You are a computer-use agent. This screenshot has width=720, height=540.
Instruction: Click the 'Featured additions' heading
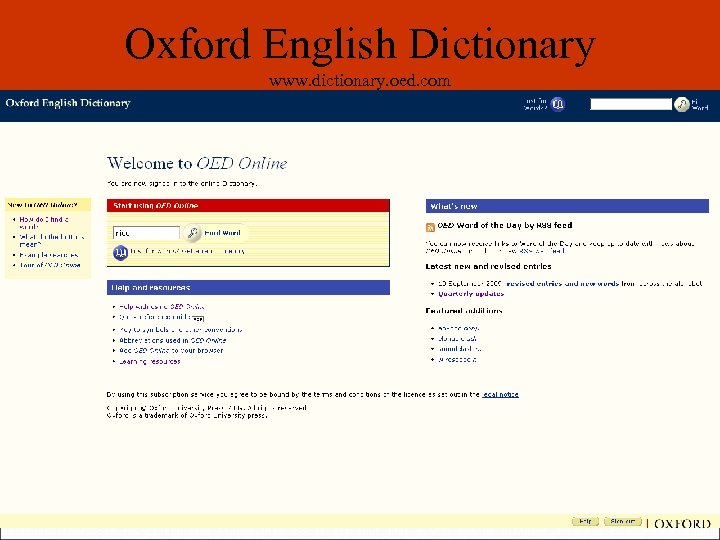pyautogui.click(x=464, y=311)
